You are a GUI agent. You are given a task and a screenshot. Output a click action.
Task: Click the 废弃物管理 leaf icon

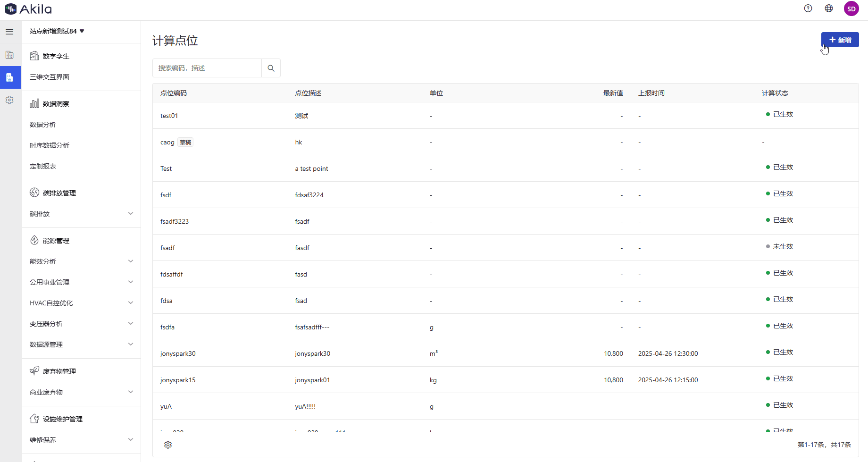click(x=34, y=371)
